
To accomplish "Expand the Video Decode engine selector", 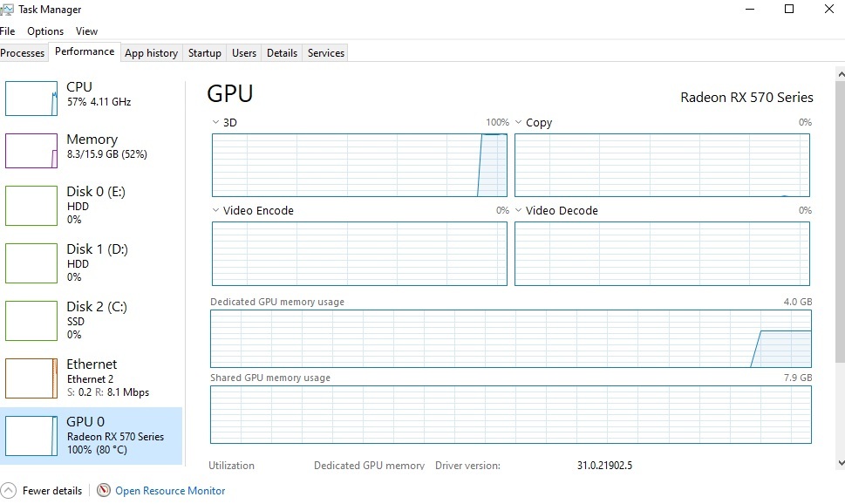I will [x=519, y=210].
